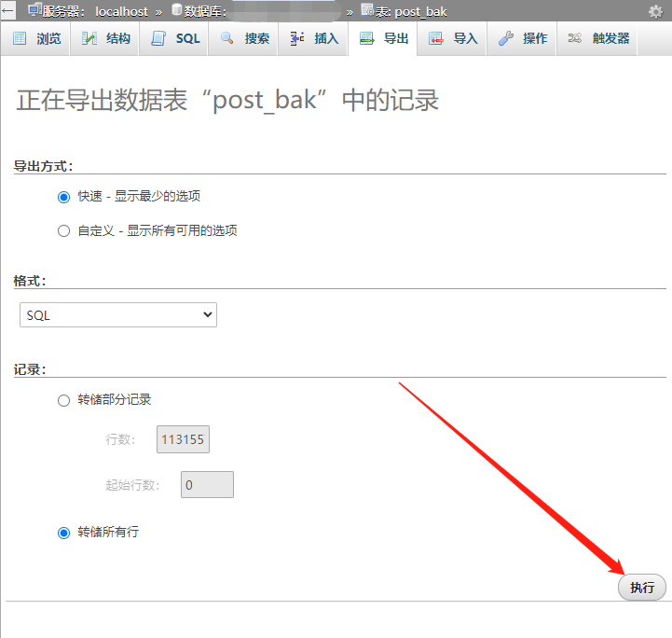
Task: Click the Operations (操作) wrench icon
Action: click(x=505, y=38)
